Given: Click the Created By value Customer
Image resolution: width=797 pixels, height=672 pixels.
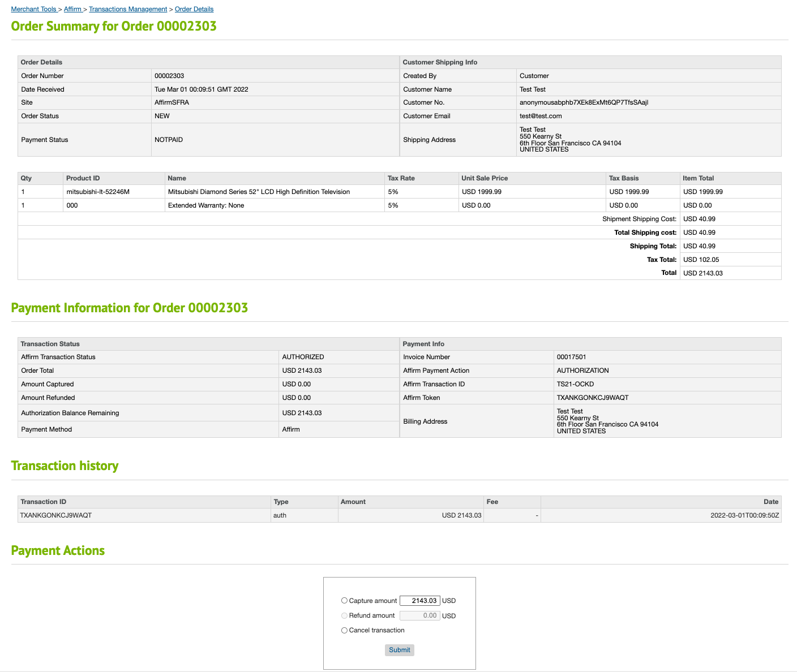Looking at the screenshot, I should coord(534,76).
